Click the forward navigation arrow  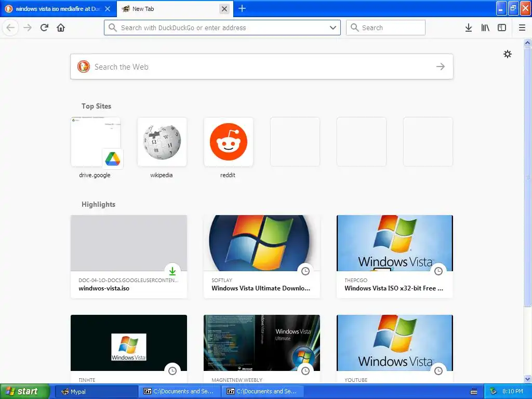pos(28,28)
